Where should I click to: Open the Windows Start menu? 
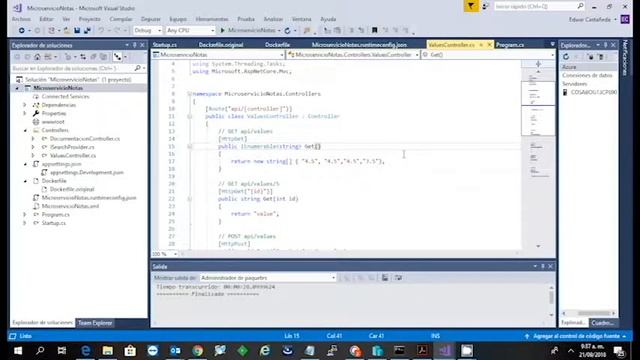pos(18,351)
